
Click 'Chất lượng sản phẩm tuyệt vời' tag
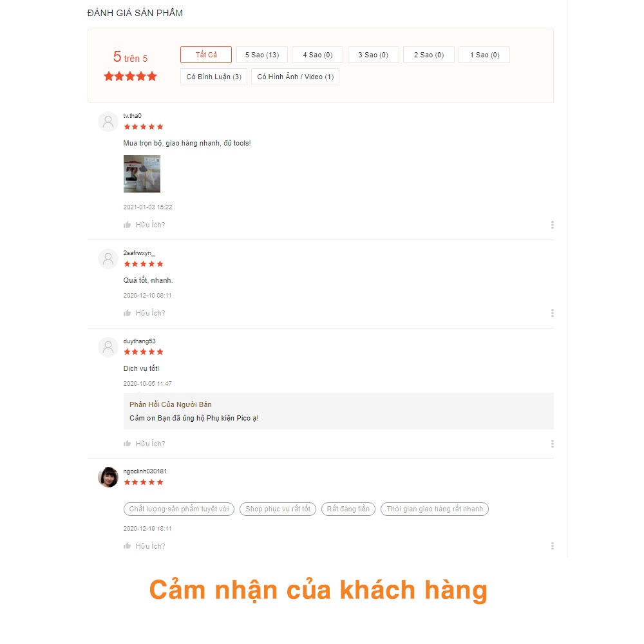point(179,509)
